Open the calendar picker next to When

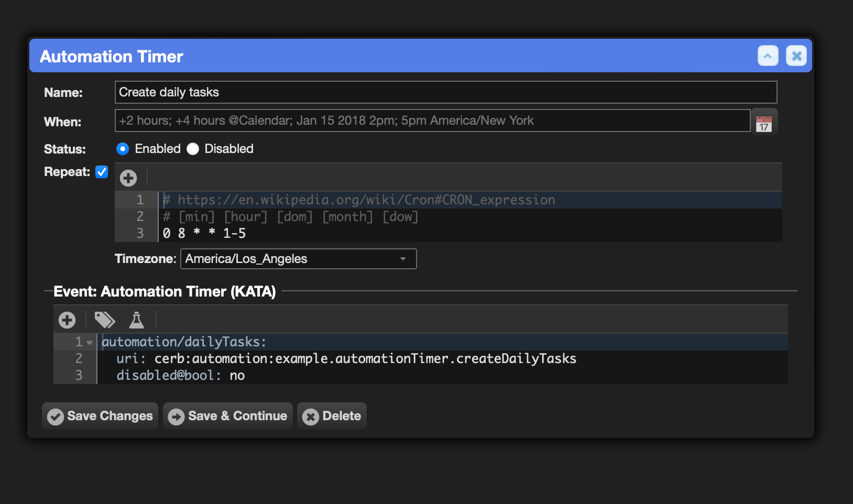[764, 123]
